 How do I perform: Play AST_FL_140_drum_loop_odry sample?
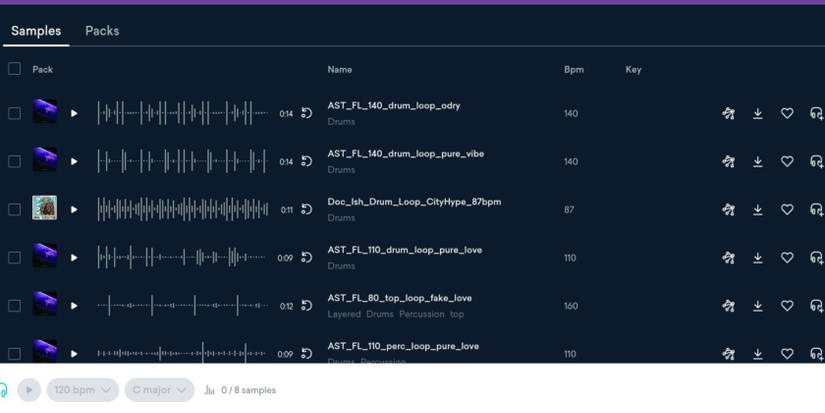[x=74, y=113]
